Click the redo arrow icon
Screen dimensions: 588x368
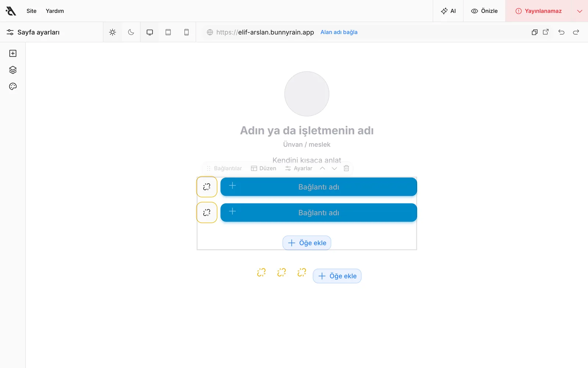pos(576,32)
